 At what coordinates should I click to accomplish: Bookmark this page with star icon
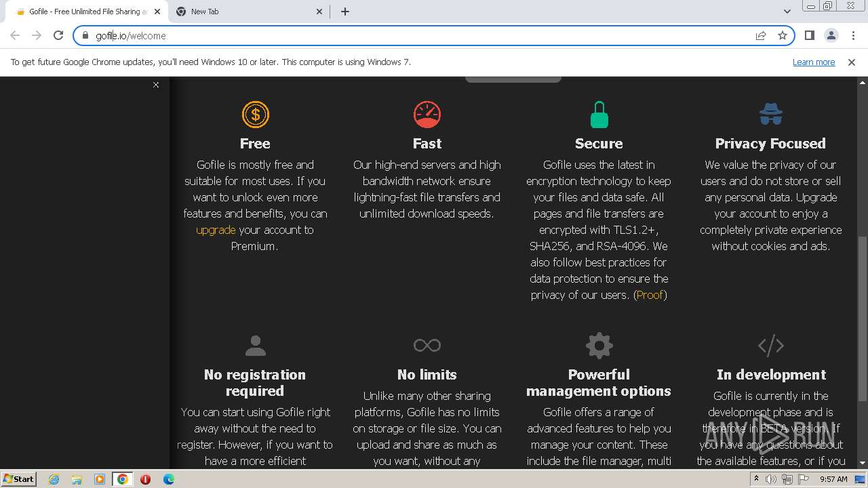point(783,35)
